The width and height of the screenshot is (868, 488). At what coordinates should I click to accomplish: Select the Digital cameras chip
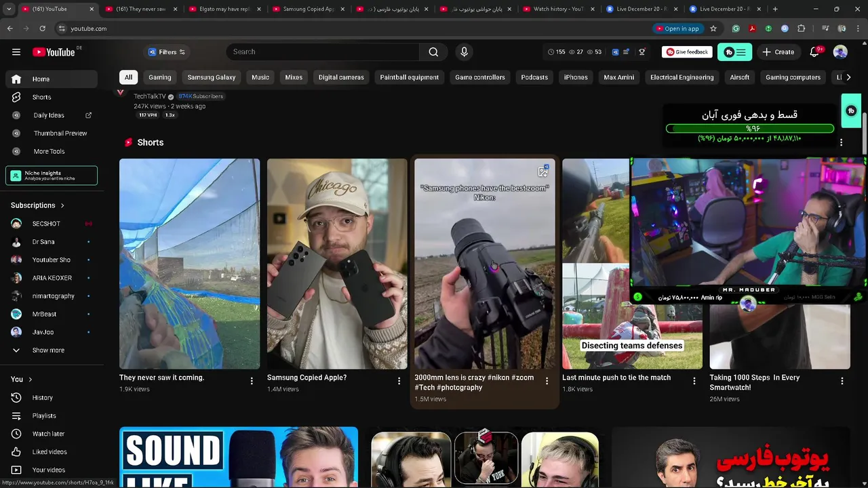click(x=341, y=77)
